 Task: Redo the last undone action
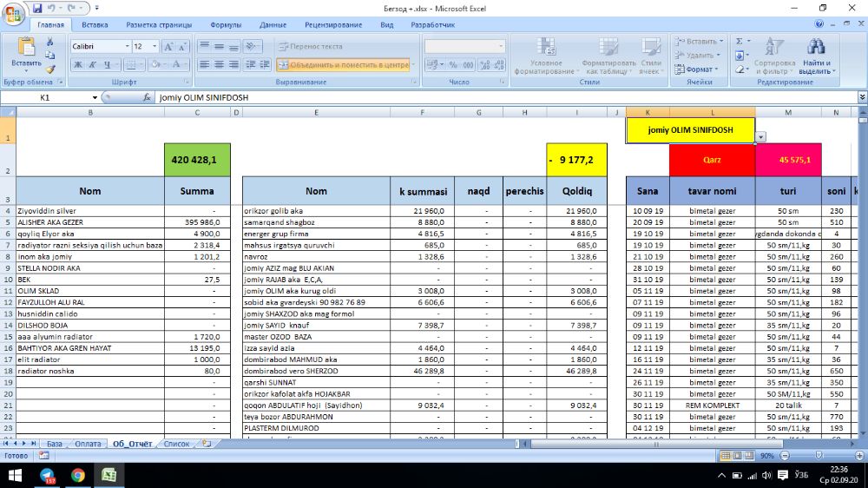pyautogui.click(x=71, y=9)
